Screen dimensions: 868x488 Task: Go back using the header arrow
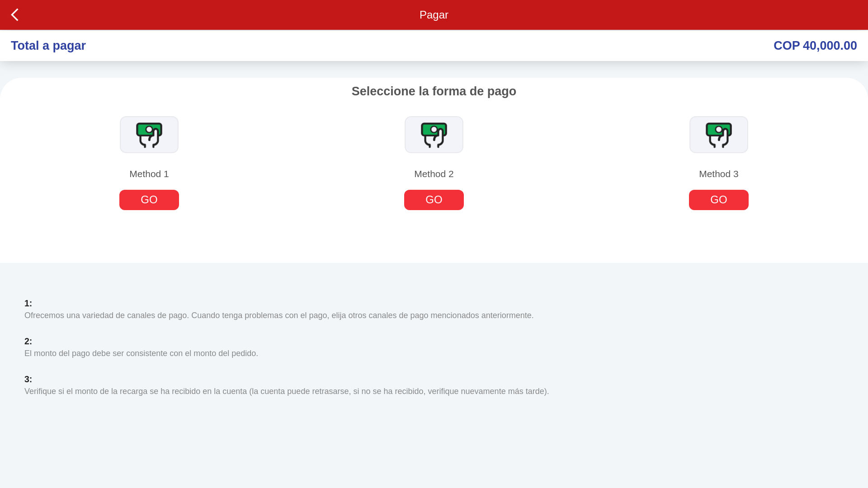14,15
